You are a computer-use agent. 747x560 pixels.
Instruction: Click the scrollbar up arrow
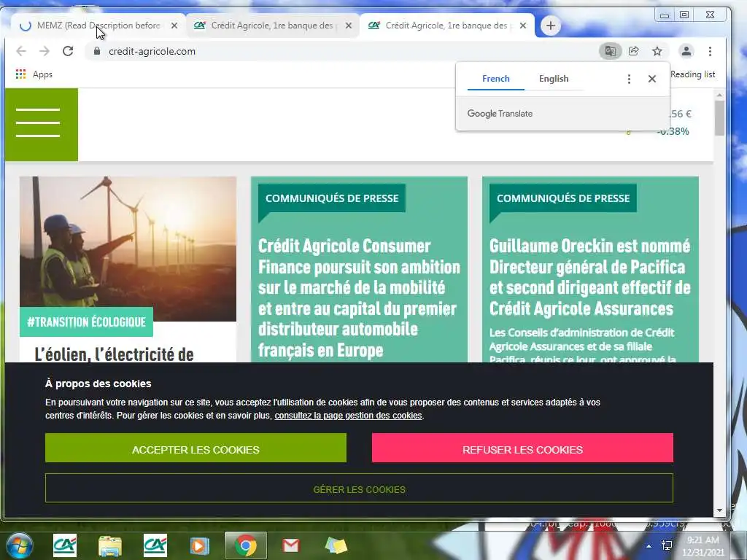click(x=719, y=95)
